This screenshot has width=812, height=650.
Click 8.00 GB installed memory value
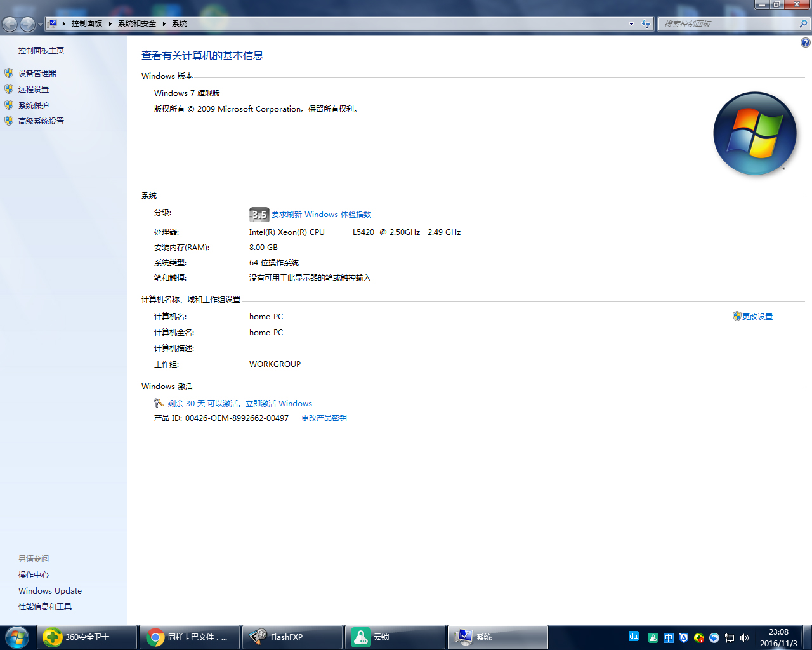click(x=263, y=248)
